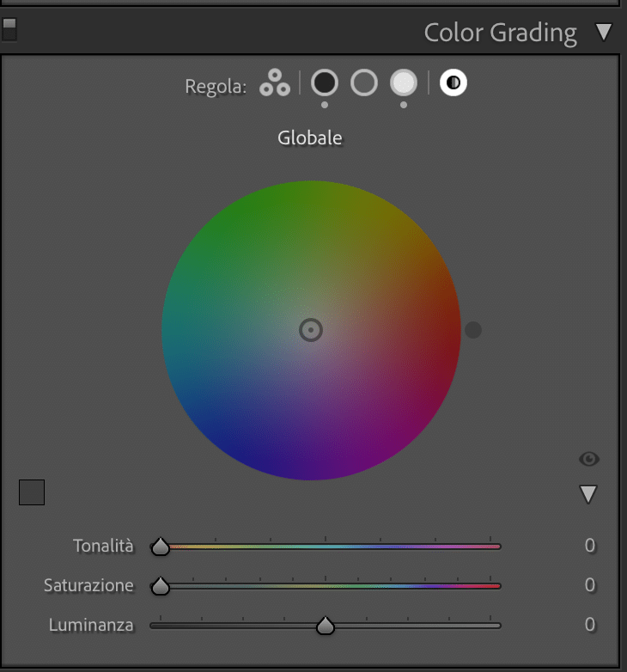Switch to the Shadows adjustment circle
Screen dimensions: 627x672
(x=325, y=82)
